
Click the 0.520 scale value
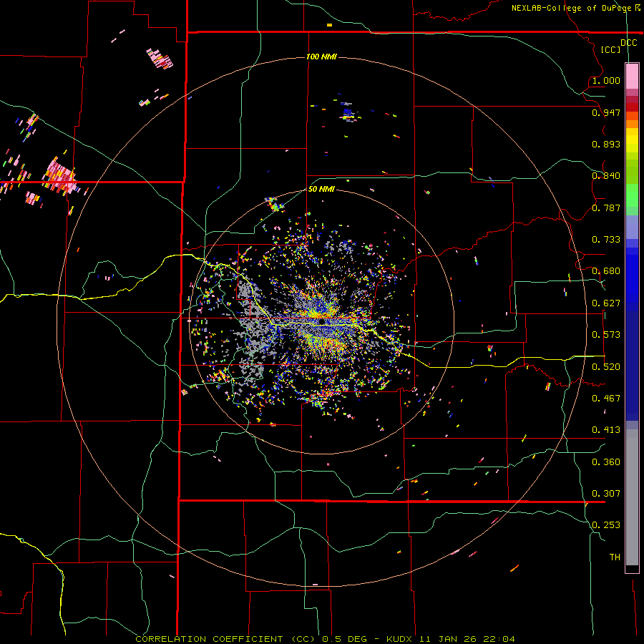(606, 367)
